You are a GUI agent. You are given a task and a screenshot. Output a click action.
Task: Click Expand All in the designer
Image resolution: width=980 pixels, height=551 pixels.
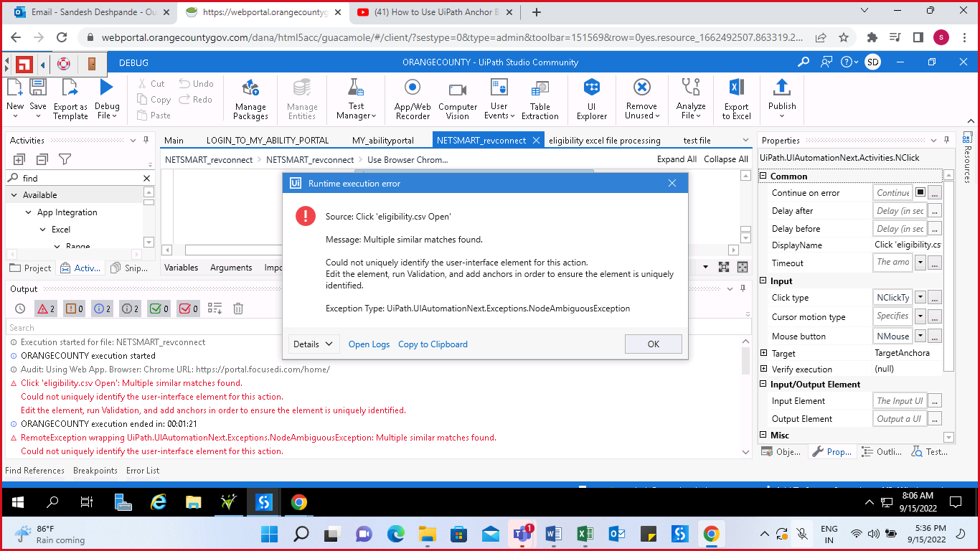pos(677,159)
